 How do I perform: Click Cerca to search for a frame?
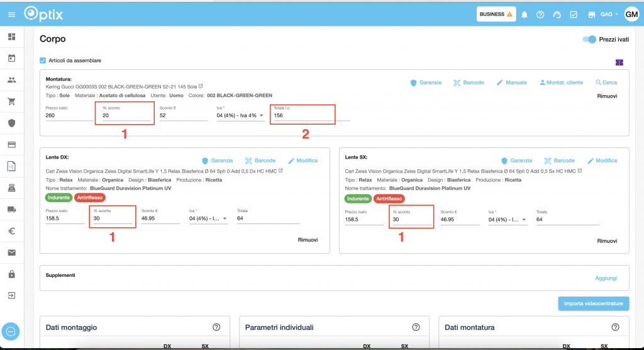tap(606, 82)
